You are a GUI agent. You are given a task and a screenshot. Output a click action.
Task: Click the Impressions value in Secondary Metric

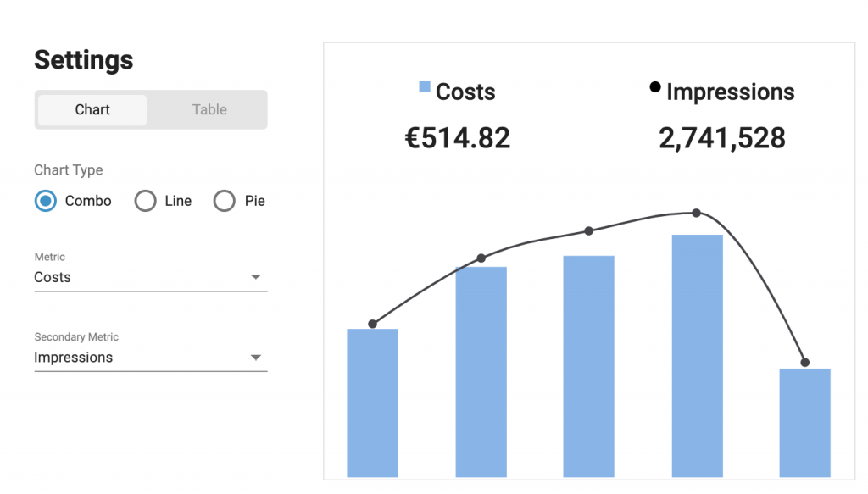pos(74,358)
